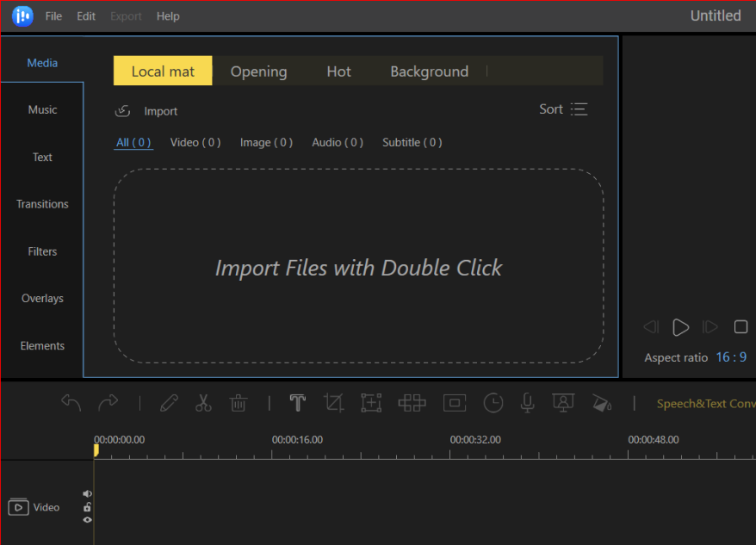
Task: Click the Untitled project title
Action: point(716,15)
